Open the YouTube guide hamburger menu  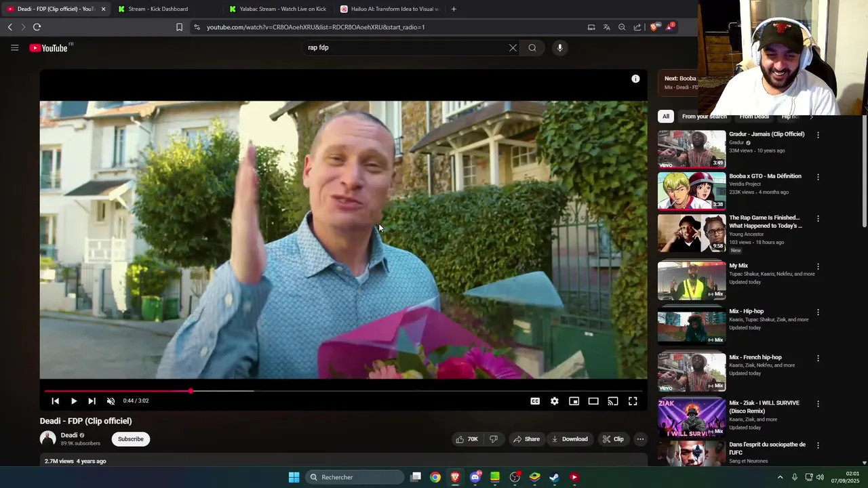pyautogui.click(x=14, y=47)
